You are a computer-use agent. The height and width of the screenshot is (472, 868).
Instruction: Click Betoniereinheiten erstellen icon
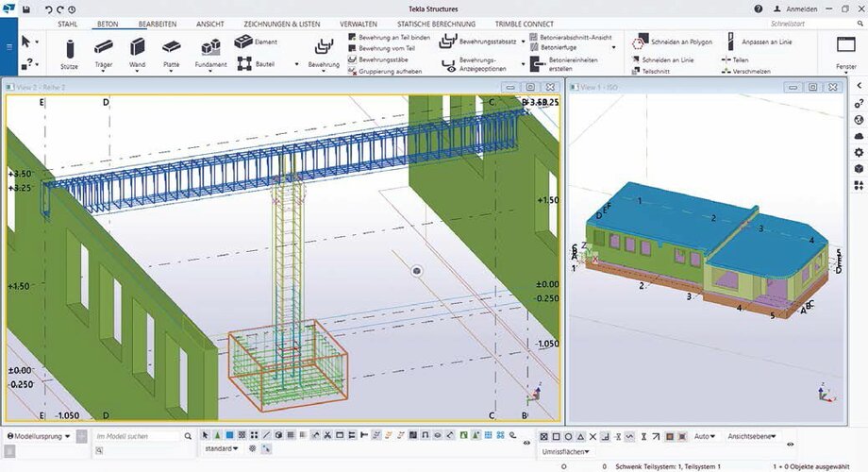click(x=537, y=64)
